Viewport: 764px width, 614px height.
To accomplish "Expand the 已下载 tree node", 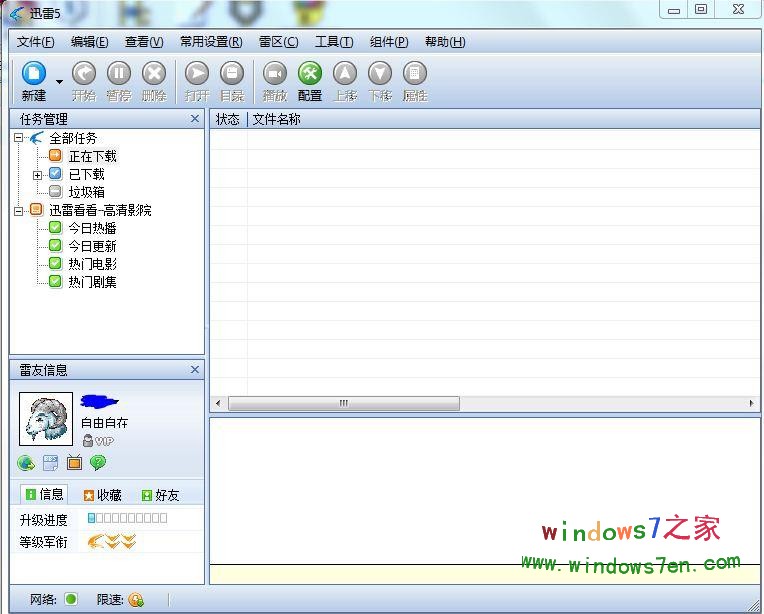I will pos(37,174).
